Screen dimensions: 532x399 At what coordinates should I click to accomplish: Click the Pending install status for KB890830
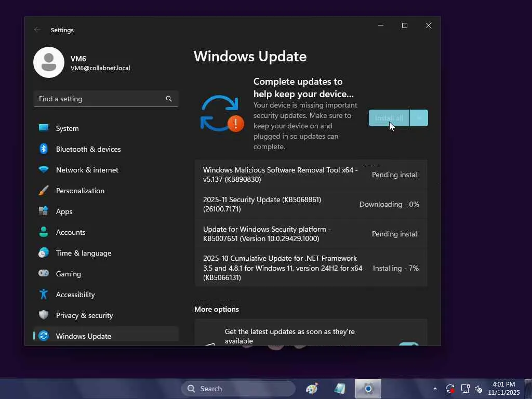(395, 175)
